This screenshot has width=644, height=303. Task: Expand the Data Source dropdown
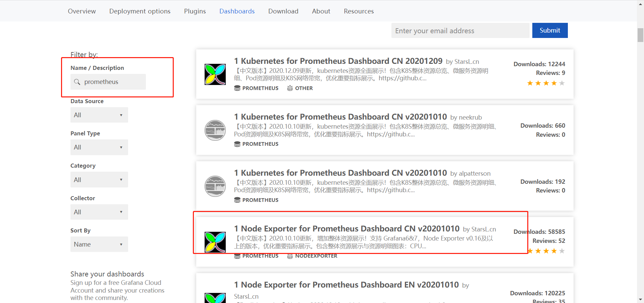[x=99, y=115]
